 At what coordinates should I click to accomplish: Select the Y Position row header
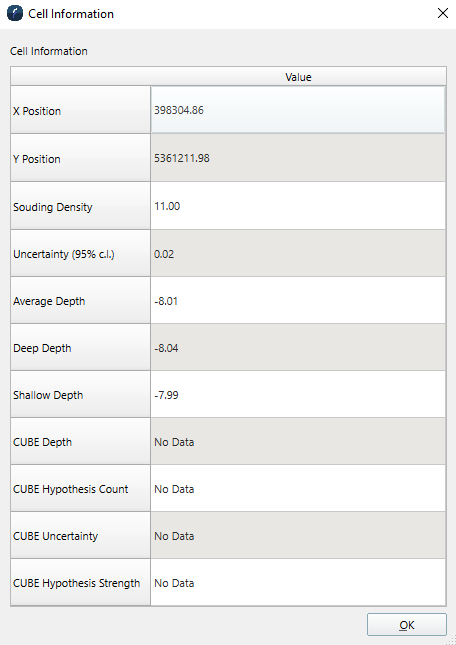pyautogui.click(x=81, y=158)
